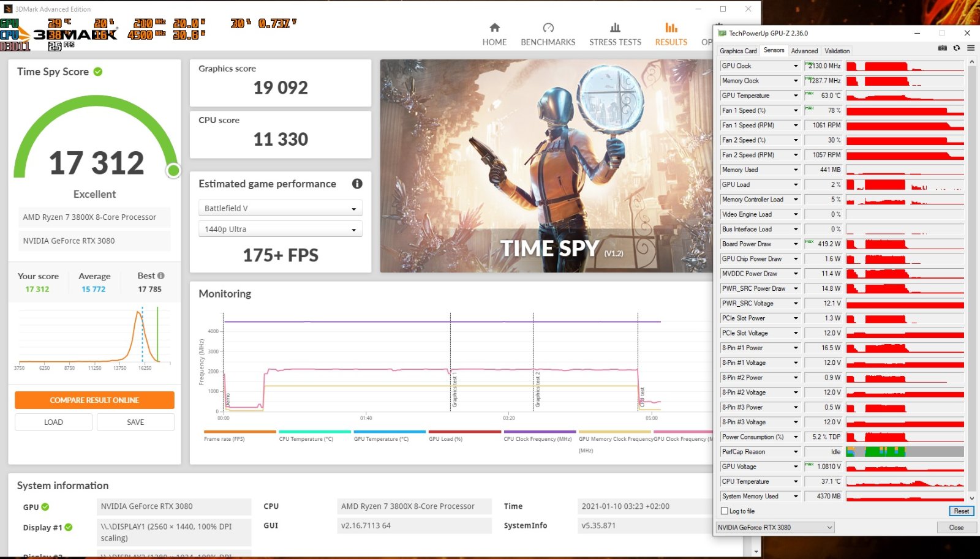Click Graphics score value 19 092
The image size is (980, 559).
281,88
